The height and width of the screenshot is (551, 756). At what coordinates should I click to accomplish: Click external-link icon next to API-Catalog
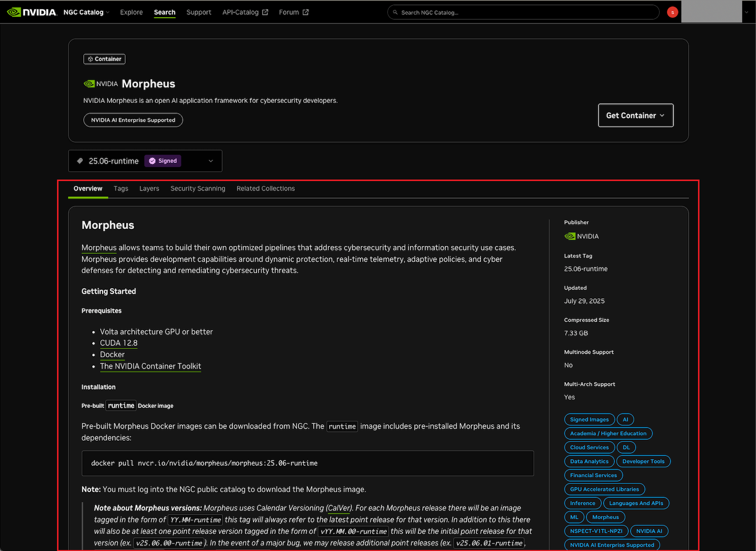point(265,12)
